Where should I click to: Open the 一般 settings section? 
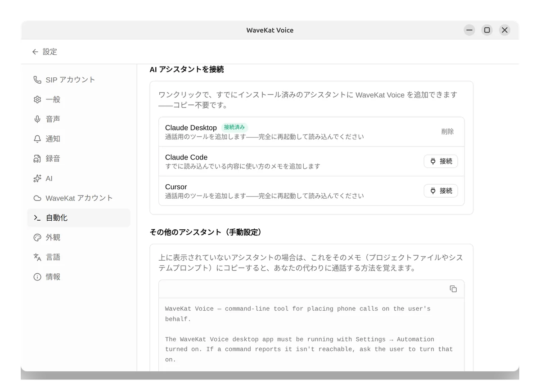coord(79,99)
